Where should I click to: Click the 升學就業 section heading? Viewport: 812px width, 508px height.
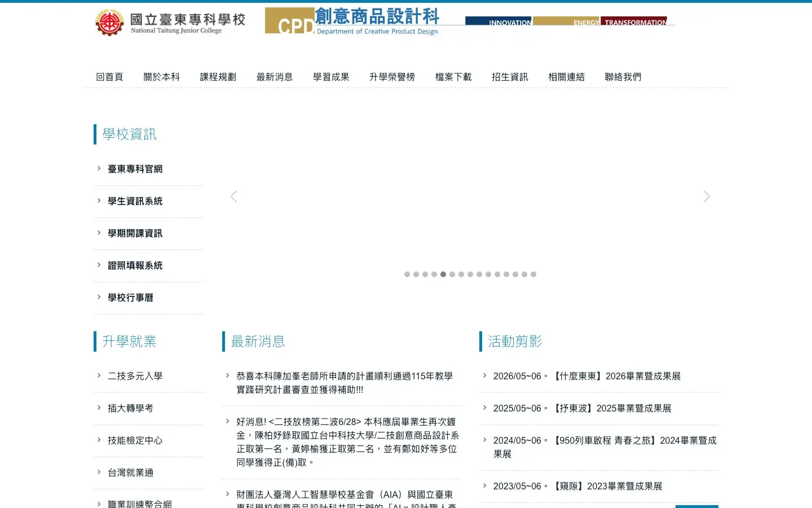coord(129,341)
